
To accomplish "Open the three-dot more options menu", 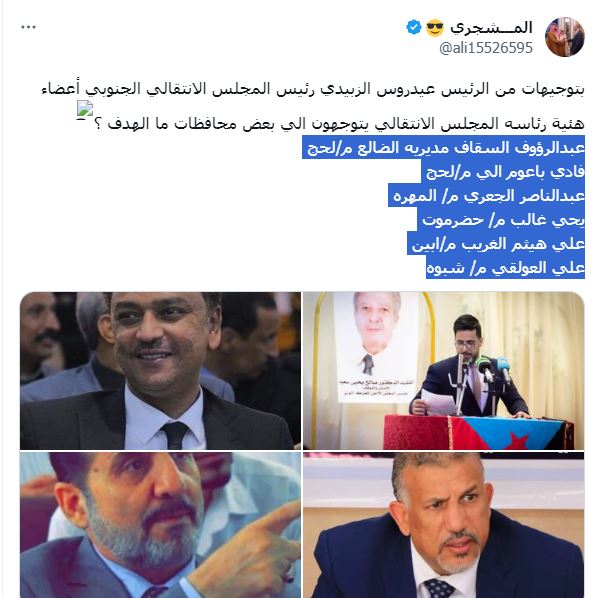I will (28, 27).
